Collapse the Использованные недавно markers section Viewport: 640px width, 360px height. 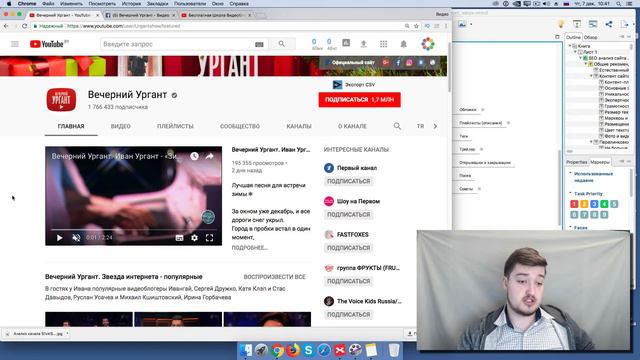571,173
